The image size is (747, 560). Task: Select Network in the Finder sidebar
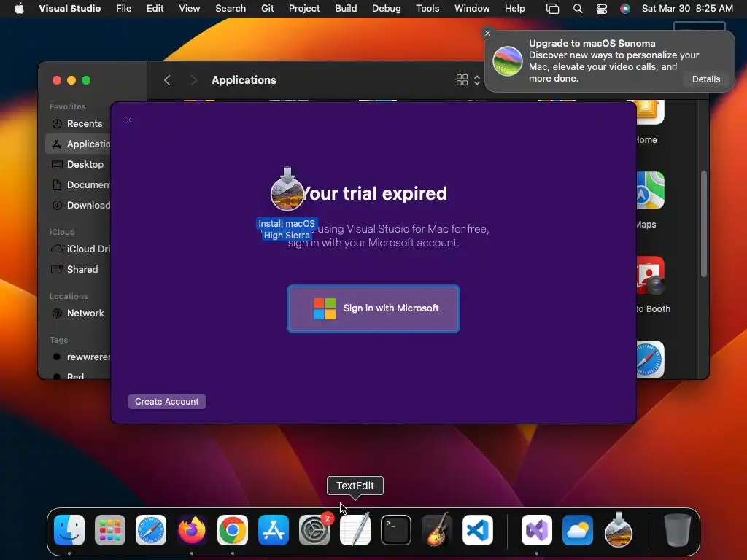click(x=77, y=314)
